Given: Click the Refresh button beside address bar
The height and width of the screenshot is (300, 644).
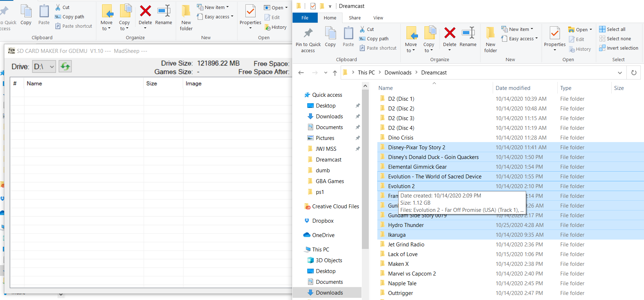Looking at the screenshot, I should [x=634, y=73].
